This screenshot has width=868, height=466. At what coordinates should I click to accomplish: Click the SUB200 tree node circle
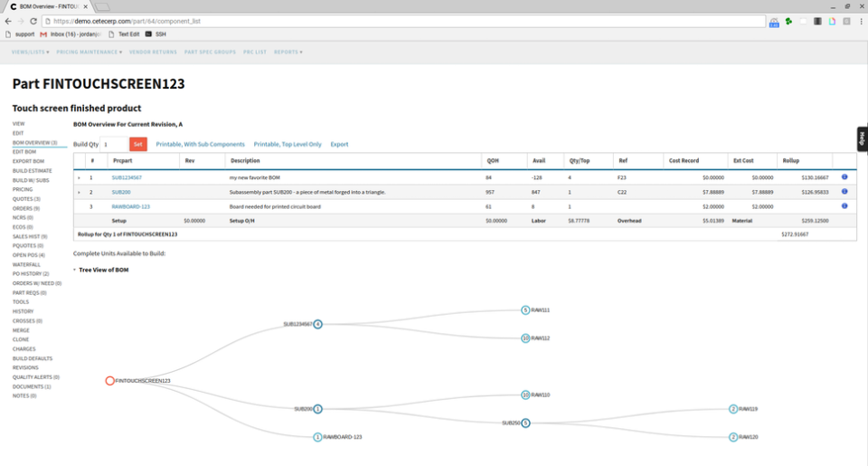pyautogui.click(x=317, y=409)
